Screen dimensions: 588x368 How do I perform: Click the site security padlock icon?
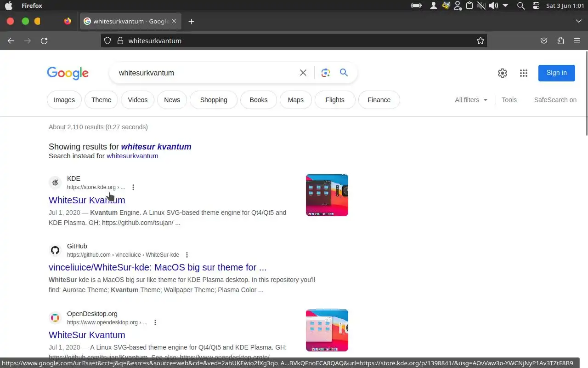pos(120,40)
